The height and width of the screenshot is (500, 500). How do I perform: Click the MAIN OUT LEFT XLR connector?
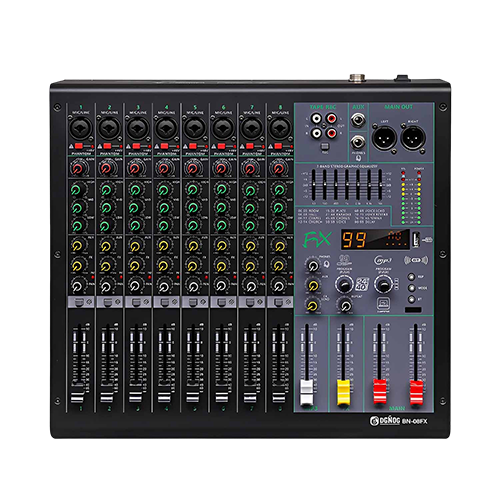coord(384,138)
